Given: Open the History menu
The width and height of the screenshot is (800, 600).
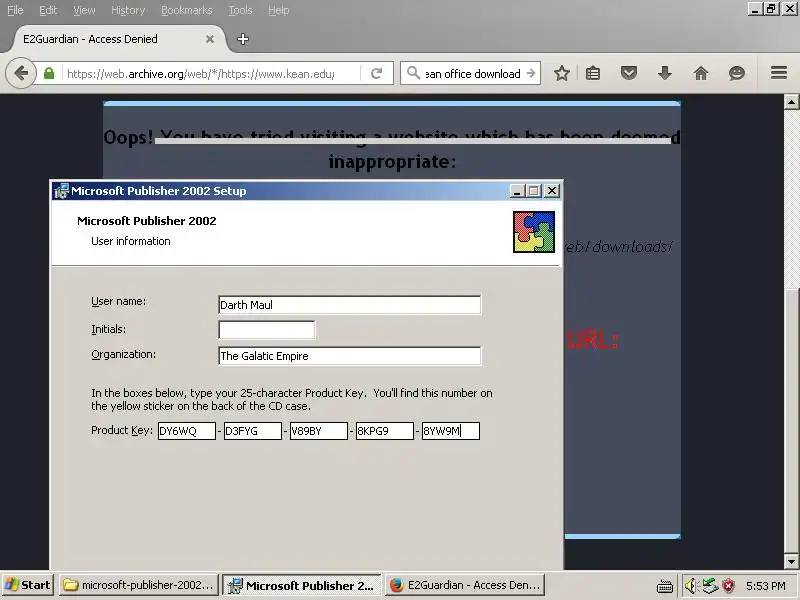Looking at the screenshot, I should click(128, 10).
